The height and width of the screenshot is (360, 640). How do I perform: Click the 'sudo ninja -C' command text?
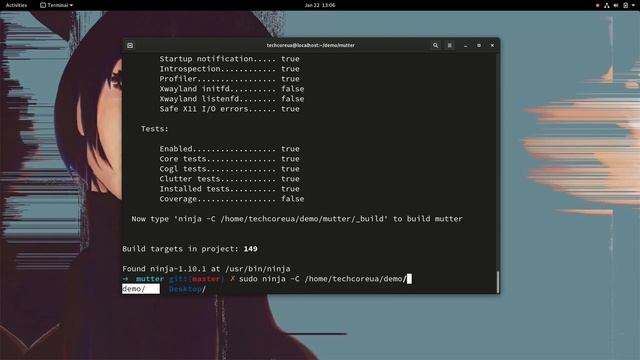point(269,279)
